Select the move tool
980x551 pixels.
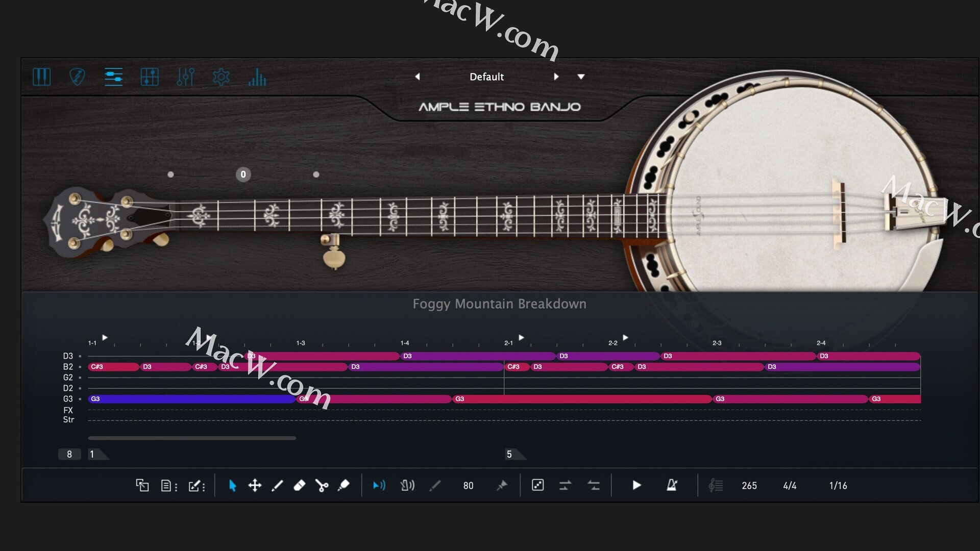255,485
